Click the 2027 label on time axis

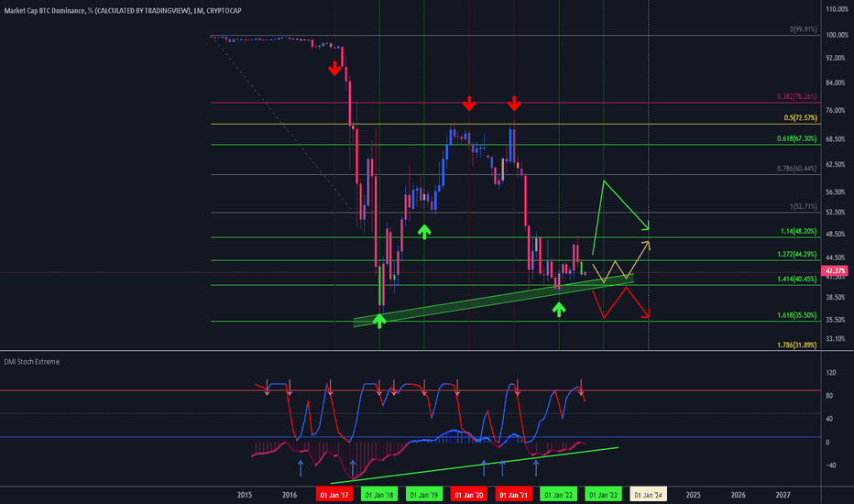783,495
